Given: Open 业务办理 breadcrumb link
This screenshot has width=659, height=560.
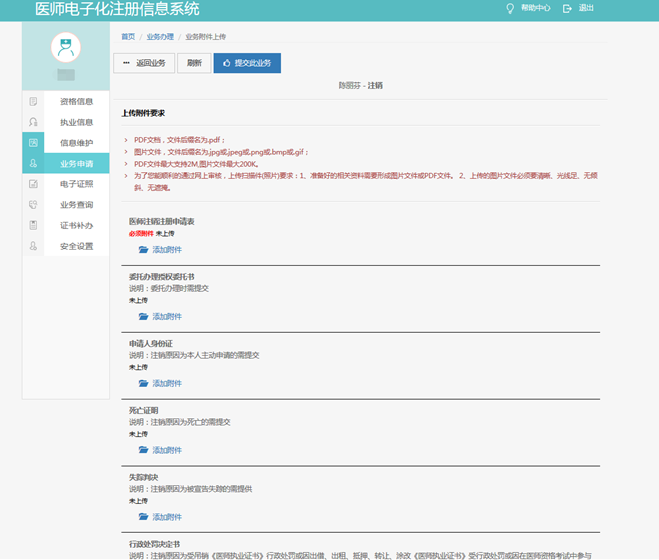Looking at the screenshot, I should coord(160,37).
